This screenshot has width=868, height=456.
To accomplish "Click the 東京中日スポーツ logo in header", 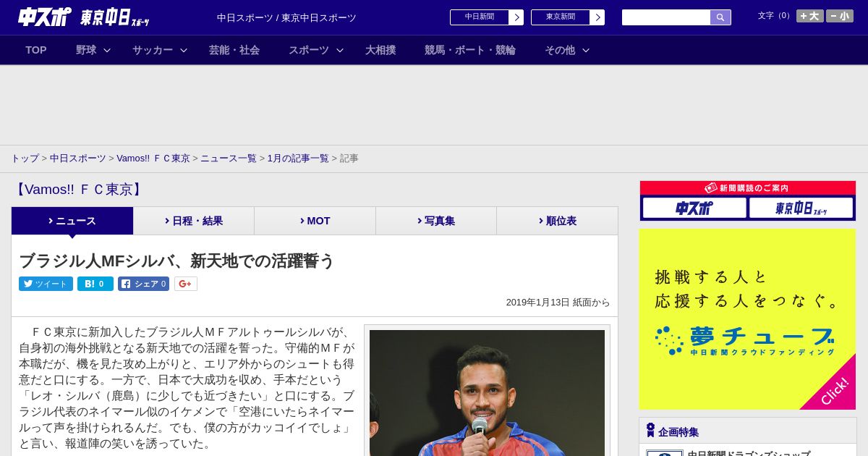I will point(115,17).
